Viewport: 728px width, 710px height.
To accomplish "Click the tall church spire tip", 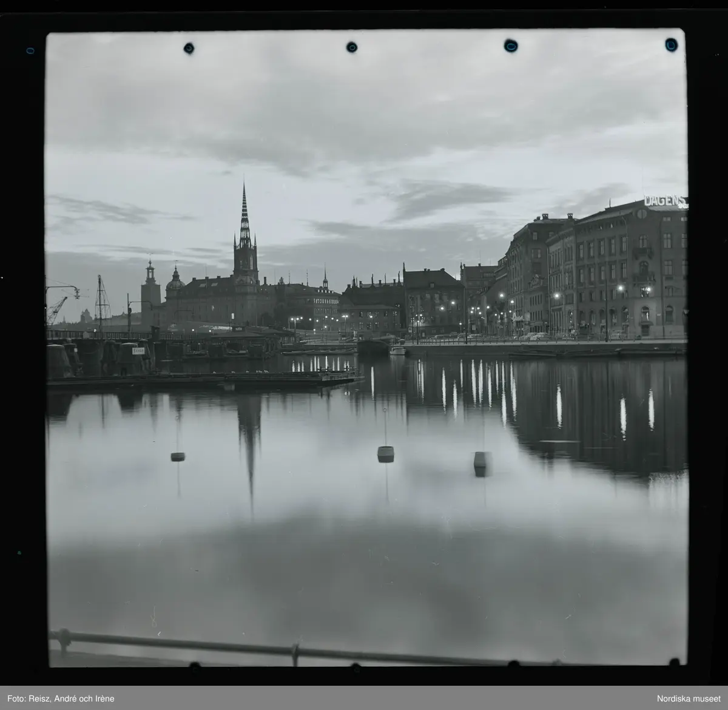I will point(244,184).
